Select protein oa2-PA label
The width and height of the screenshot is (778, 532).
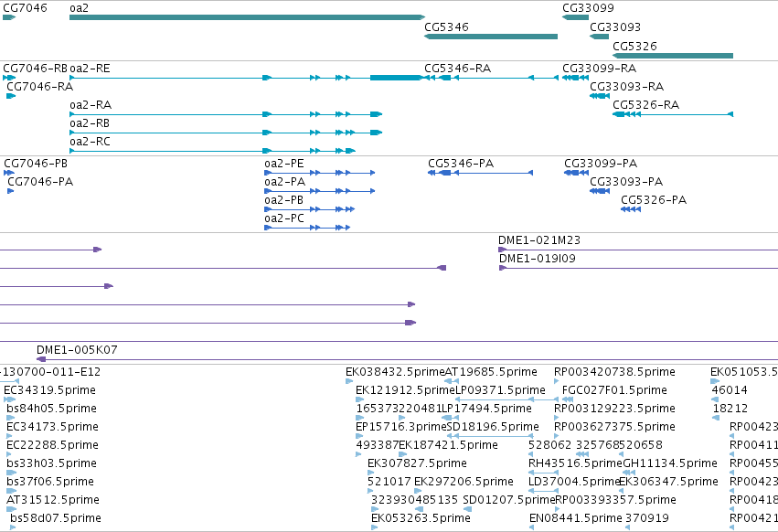click(285, 182)
